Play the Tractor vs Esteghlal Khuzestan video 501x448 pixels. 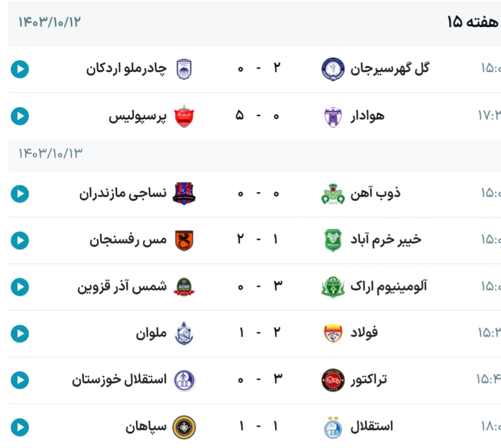[x=20, y=380]
